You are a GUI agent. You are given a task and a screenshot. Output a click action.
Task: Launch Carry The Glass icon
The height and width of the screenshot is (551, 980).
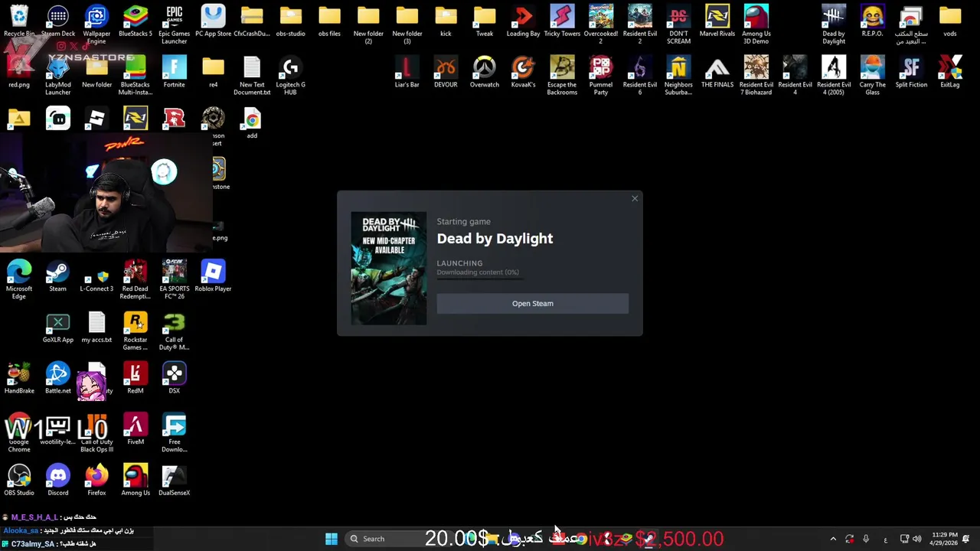coord(872,75)
